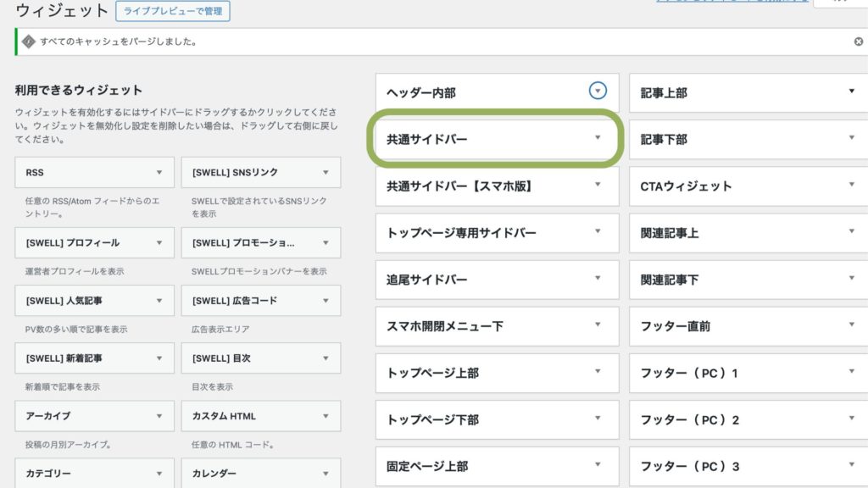
Task: Expand the フッター直前 widget area
Action: 852,325
